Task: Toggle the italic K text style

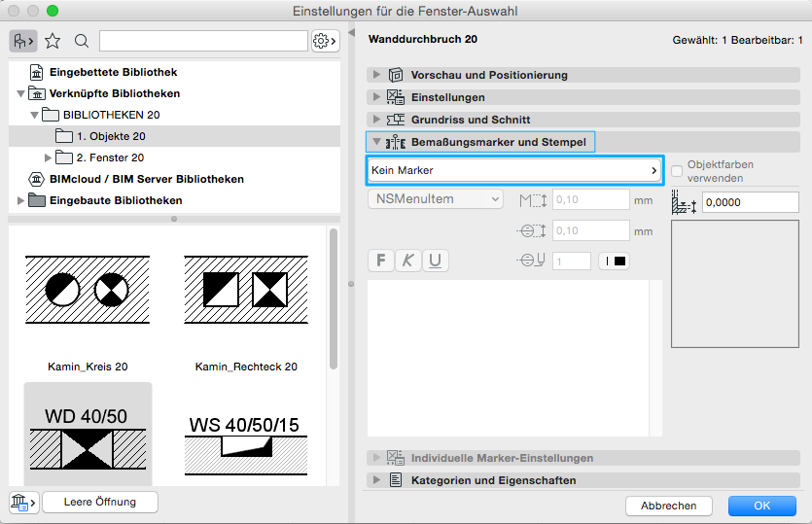Action: [407, 261]
